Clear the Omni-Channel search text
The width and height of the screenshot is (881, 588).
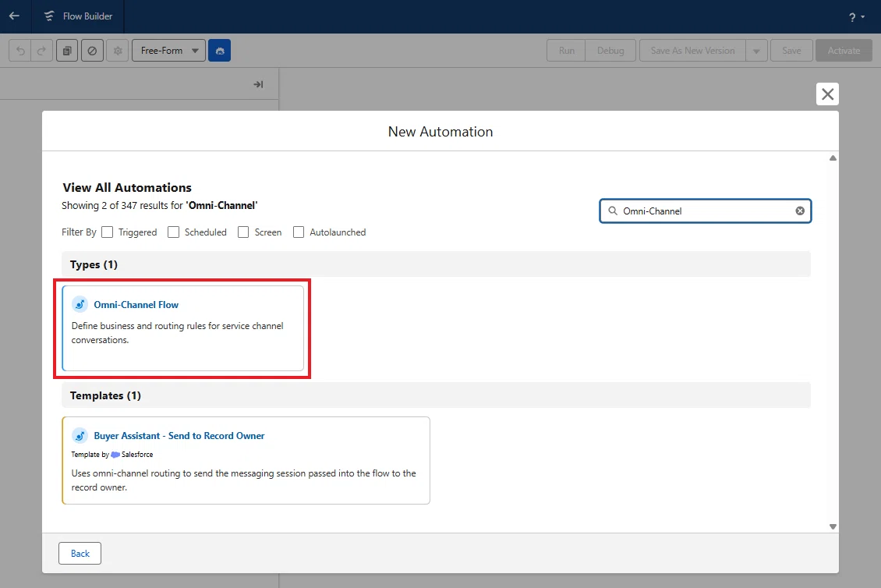point(800,211)
